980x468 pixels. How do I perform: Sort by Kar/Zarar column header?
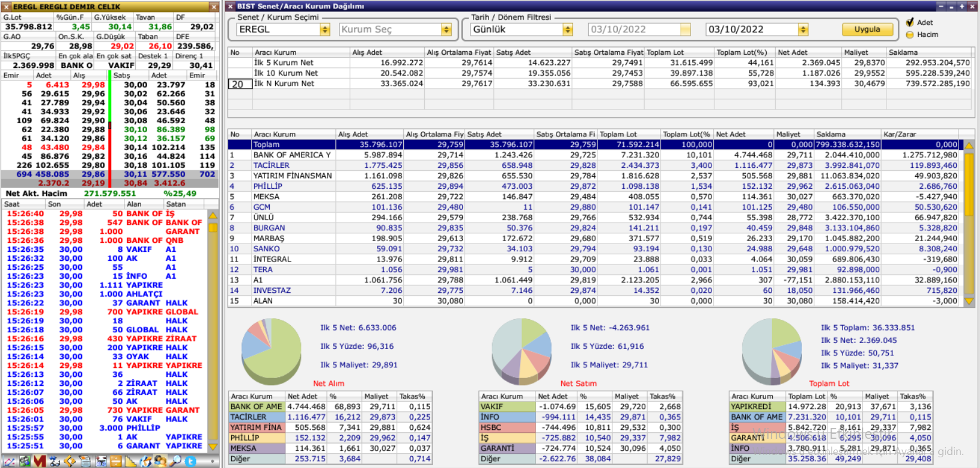(x=920, y=134)
